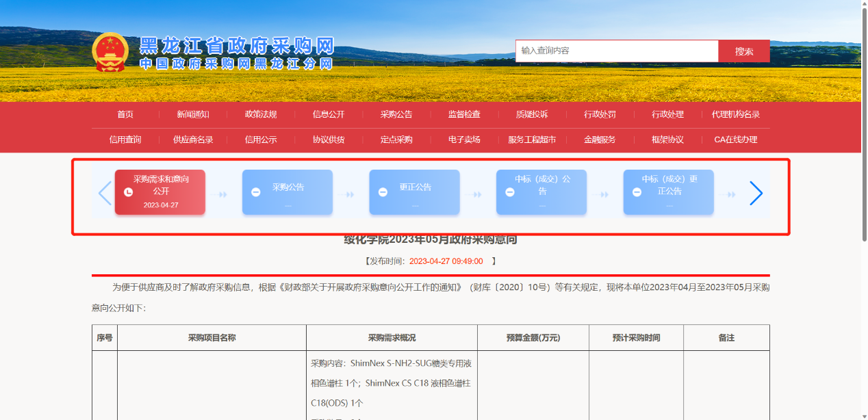Open 金融服务 in the navigation bar
The image size is (868, 420).
pos(600,140)
